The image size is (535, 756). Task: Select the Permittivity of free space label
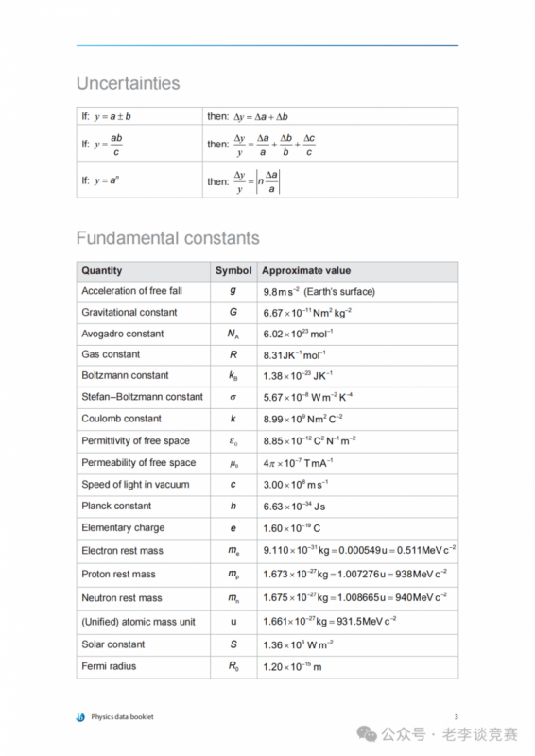[135, 440]
